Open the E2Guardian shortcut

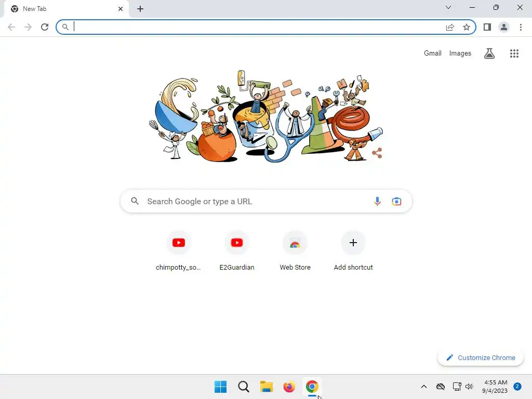pos(237,251)
